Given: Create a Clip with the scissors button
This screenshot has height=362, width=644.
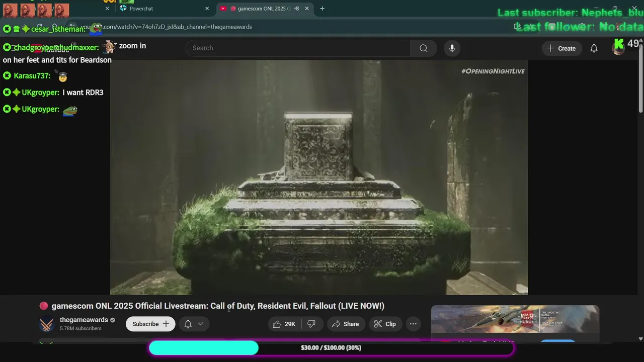Looking at the screenshot, I should pos(385,324).
